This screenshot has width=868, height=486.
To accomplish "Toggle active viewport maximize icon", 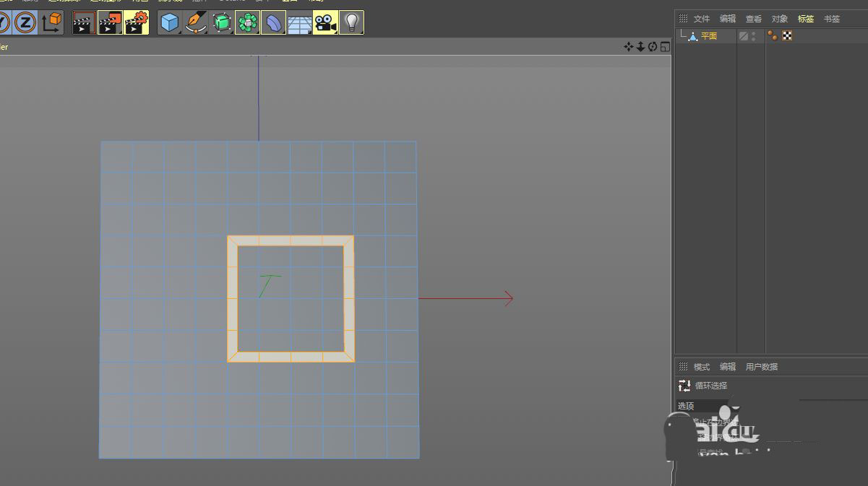I will 665,47.
